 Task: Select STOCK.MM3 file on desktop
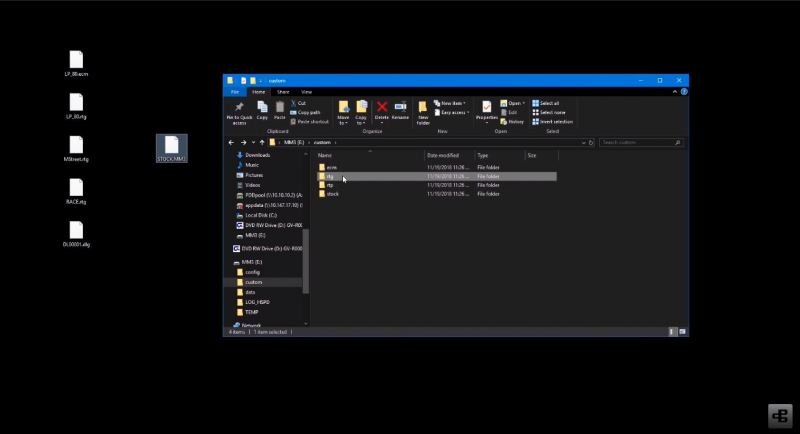click(x=172, y=149)
